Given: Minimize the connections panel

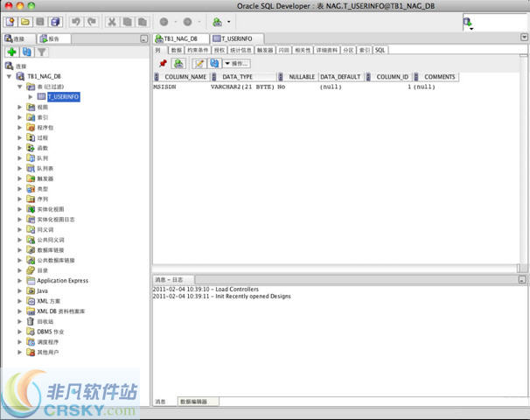Looking at the screenshot, I should (x=144, y=38).
